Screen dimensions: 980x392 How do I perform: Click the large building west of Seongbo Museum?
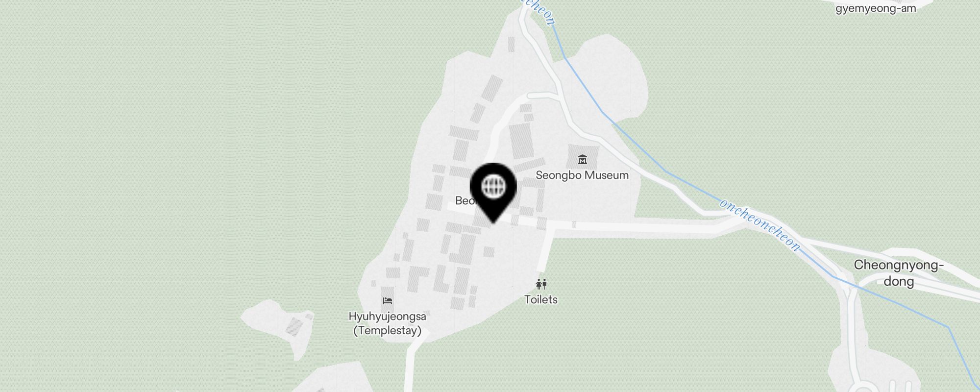pos(521,141)
